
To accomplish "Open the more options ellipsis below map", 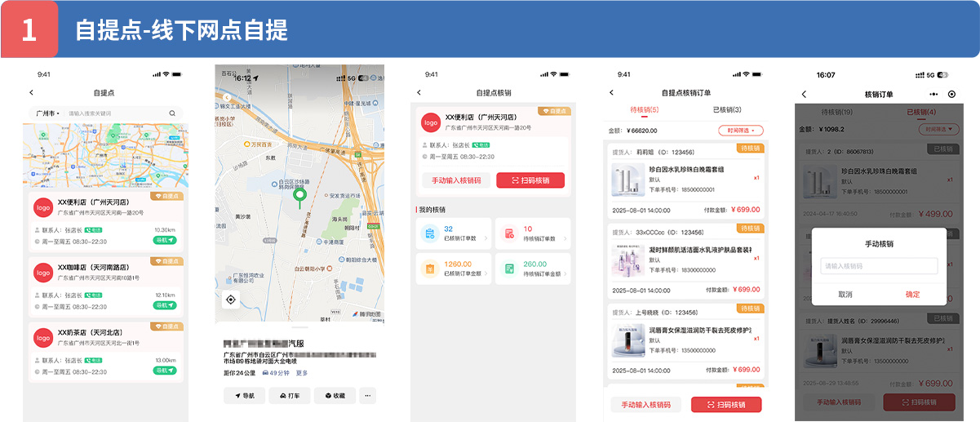I will [368, 396].
